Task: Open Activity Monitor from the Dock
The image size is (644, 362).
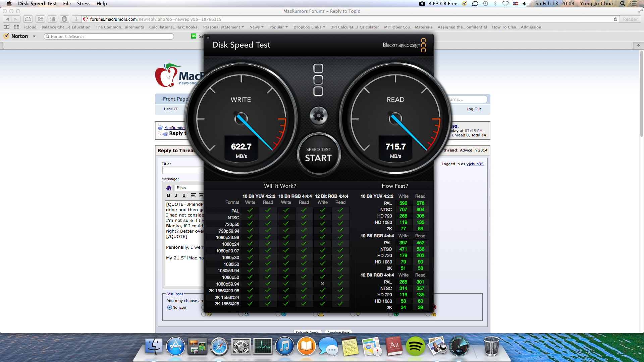Action: (x=263, y=346)
